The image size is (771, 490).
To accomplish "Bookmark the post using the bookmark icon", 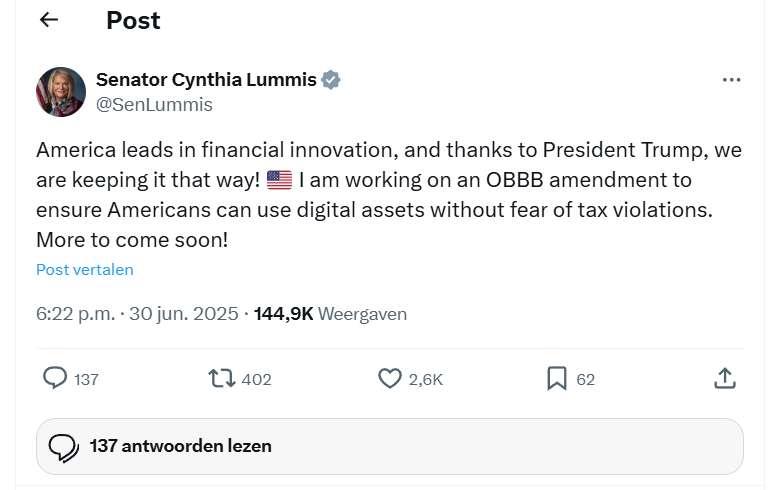I will click(x=556, y=378).
